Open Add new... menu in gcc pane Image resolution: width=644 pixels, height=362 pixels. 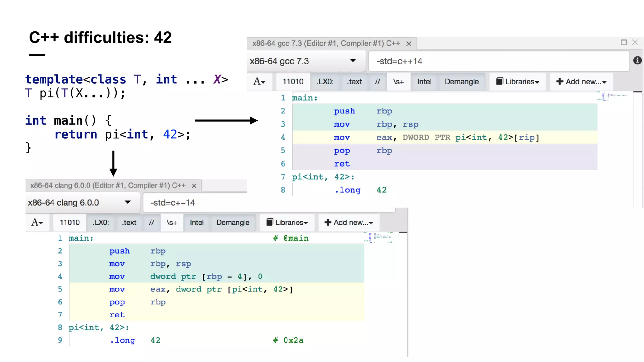click(x=581, y=82)
